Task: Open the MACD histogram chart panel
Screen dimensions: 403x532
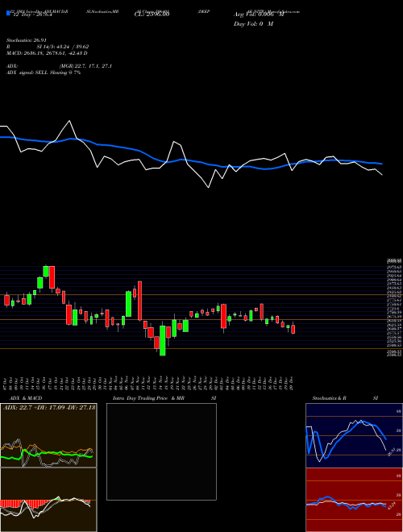Action: pos(48,500)
